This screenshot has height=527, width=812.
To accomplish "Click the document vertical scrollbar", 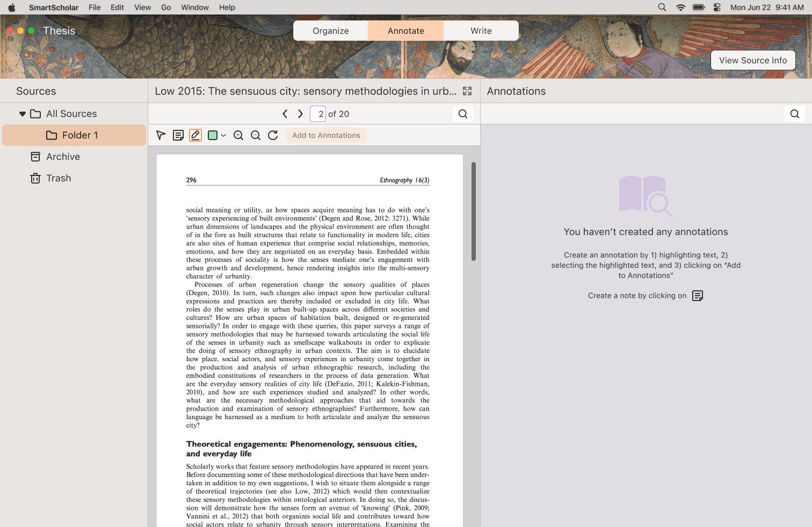I will pyautogui.click(x=474, y=211).
